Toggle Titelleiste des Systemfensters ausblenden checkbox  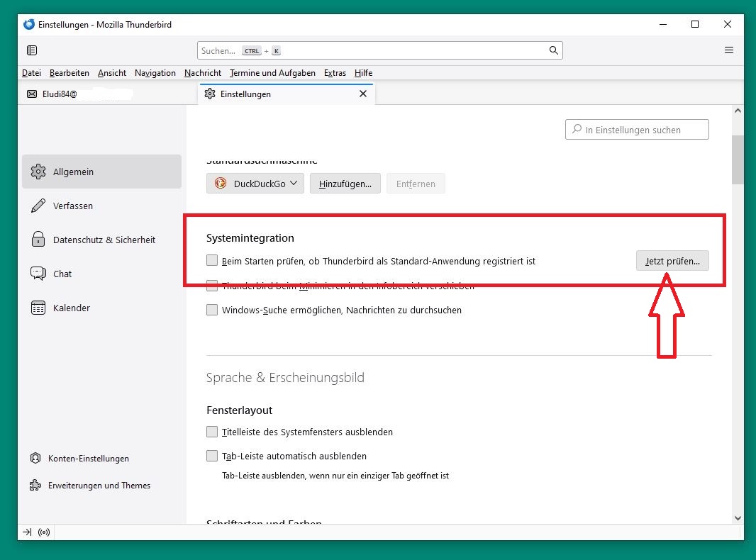click(x=212, y=432)
